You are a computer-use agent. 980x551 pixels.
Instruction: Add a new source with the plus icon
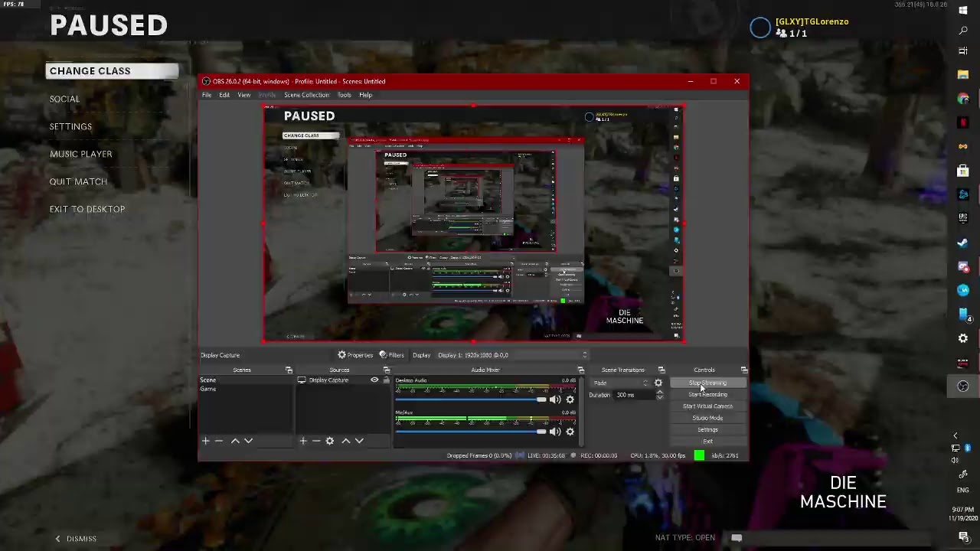tap(303, 441)
